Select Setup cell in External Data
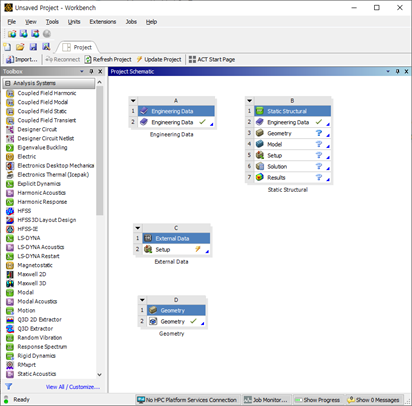The image size is (412, 406). (176, 249)
